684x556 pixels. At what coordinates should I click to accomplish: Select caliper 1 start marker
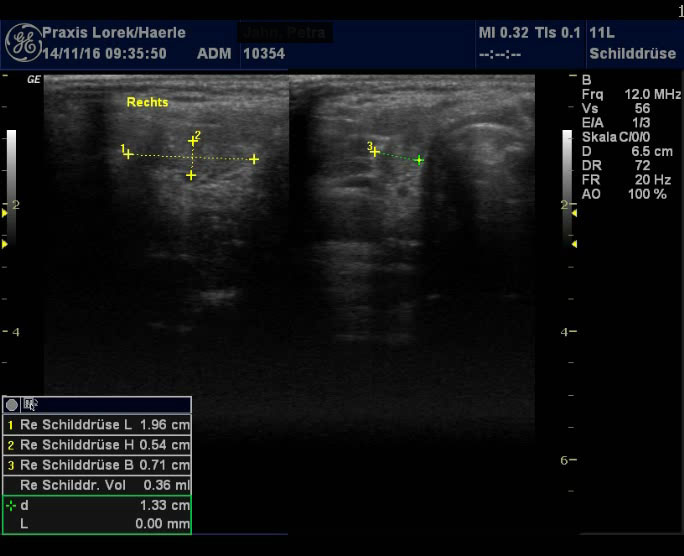(x=128, y=154)
